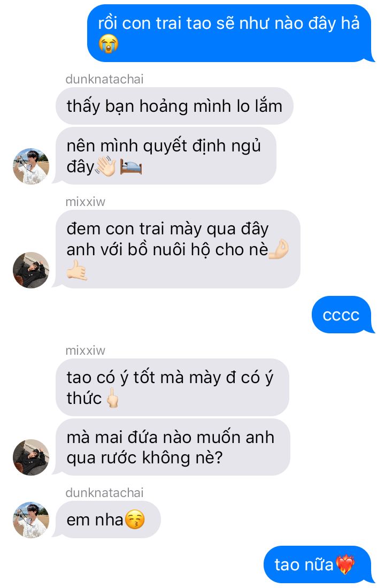Open mixxiw's avatar beside the 'đem con trai' message

coord(31,270)
